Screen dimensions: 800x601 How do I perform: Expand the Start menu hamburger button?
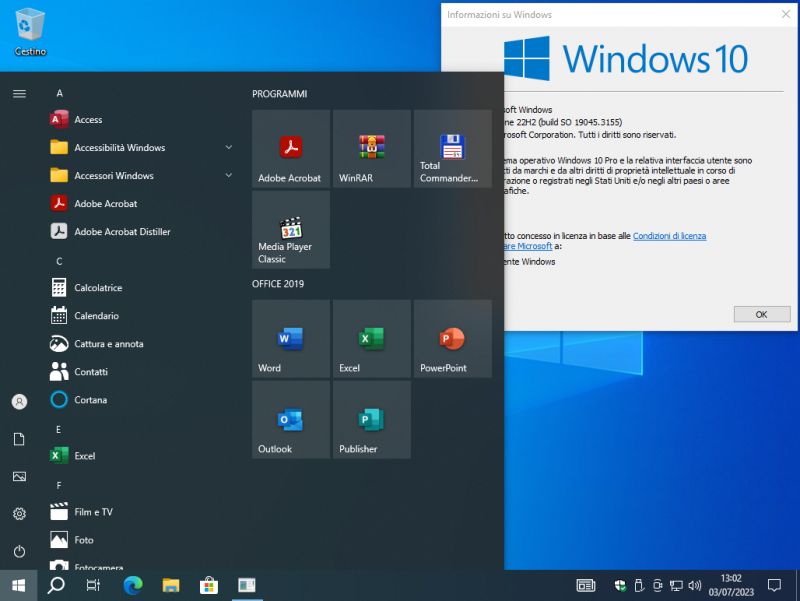[19, 93]
